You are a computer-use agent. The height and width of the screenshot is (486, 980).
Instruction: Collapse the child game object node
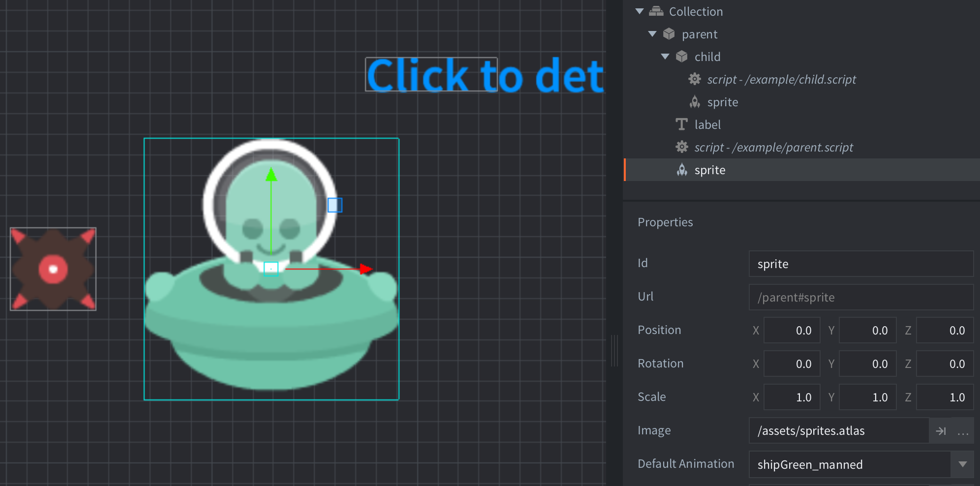(665, 57)
